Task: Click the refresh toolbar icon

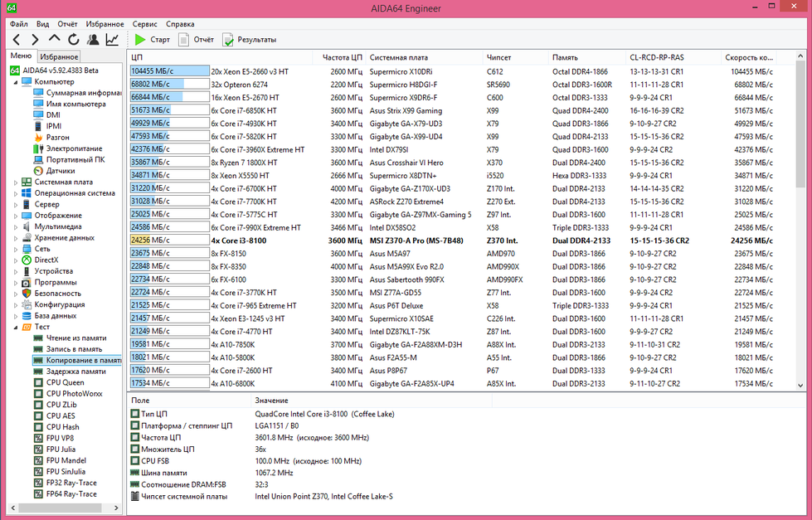Action: point(74,40)
